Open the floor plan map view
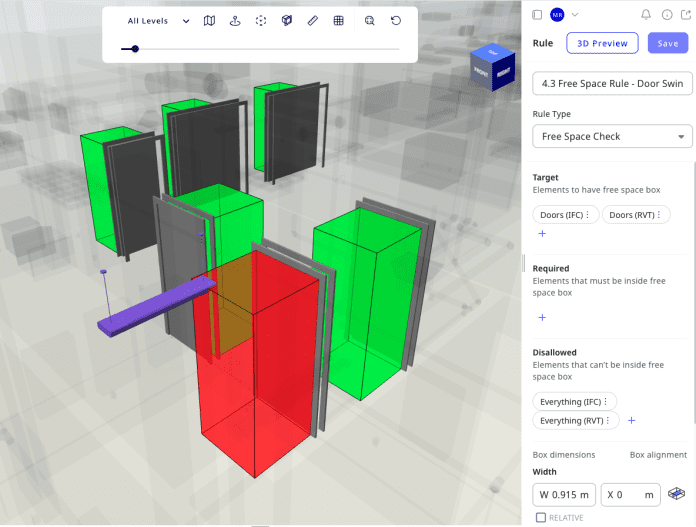696x527 pixels. (x=209, y=20)
